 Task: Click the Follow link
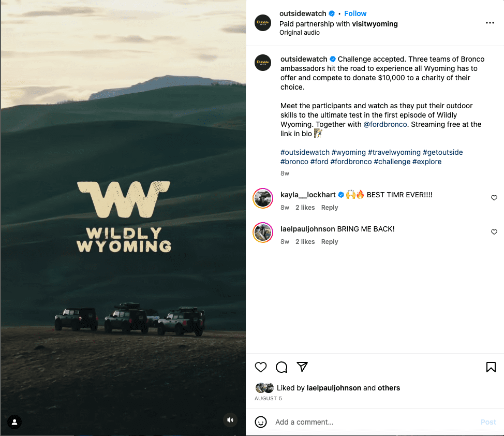[355, 13]
